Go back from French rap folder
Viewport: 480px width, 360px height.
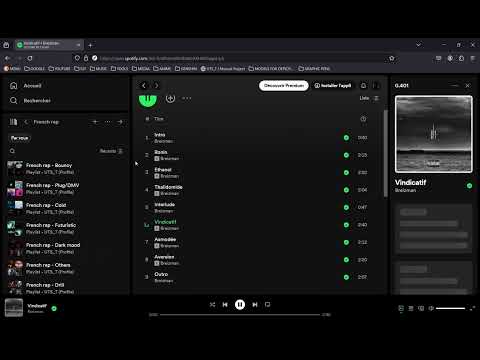coord(26,122)
